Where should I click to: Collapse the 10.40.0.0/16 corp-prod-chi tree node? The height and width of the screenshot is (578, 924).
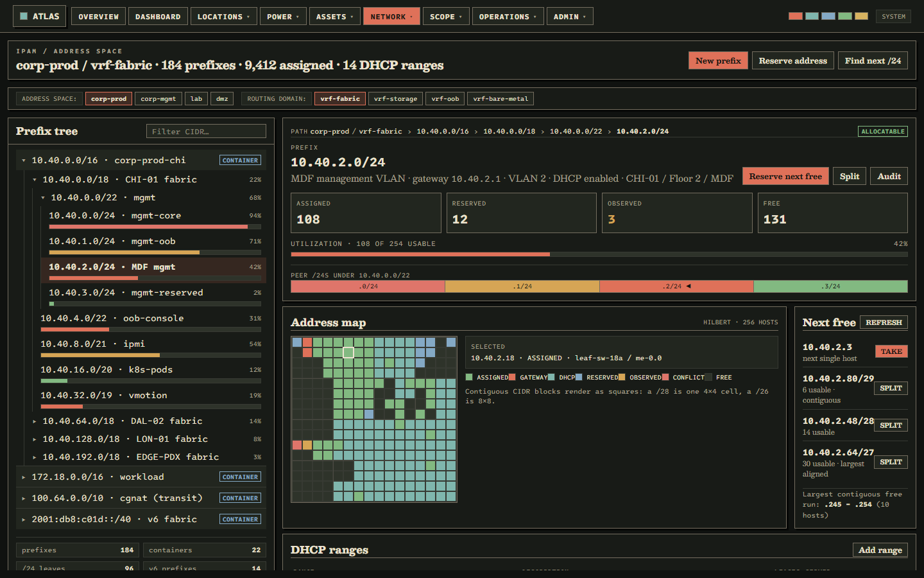[24, 161]
